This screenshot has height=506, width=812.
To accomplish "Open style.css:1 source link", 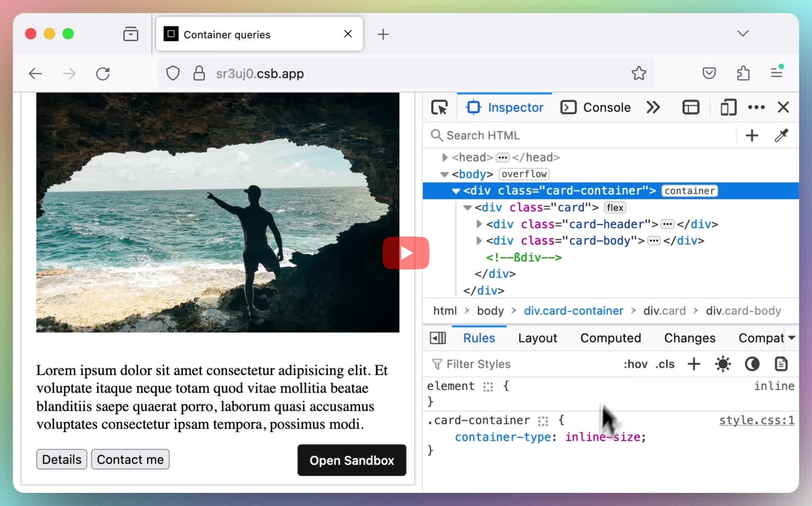I will [757, 420].
